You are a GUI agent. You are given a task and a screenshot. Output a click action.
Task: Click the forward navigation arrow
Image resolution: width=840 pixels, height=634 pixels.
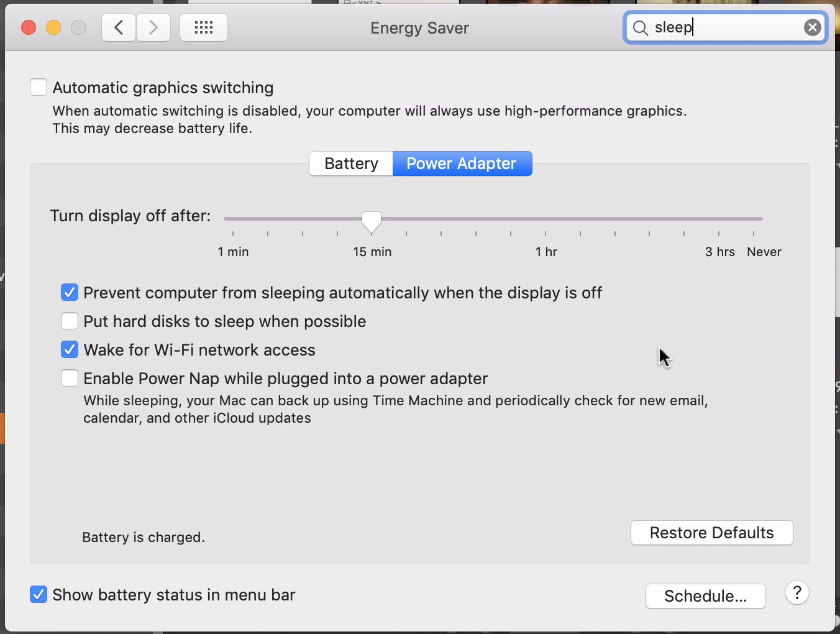coord(153,28)
